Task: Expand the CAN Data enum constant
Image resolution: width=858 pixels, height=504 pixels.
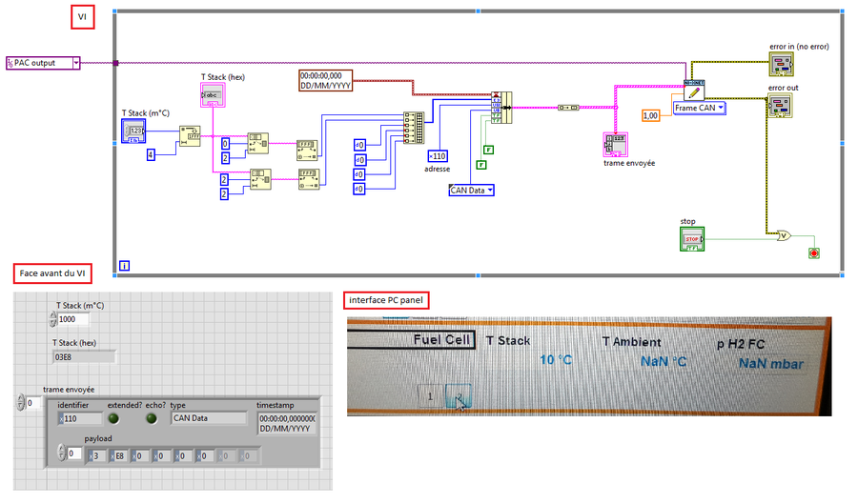Action: click(x=471, y=190)
